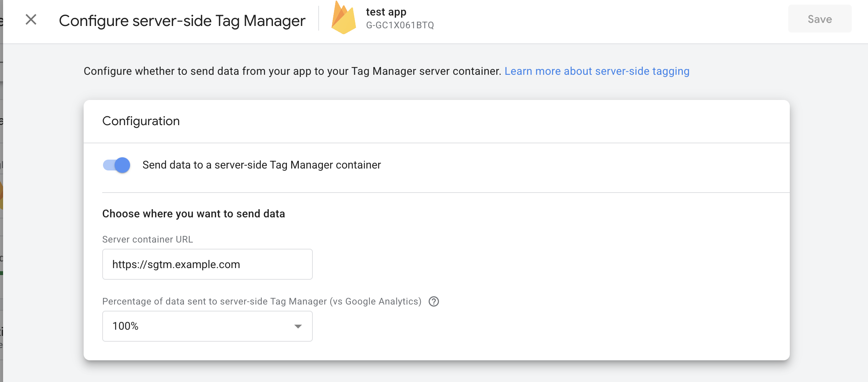Click the percentage of data sent label
The height and width of the screenshot is (382, 868).
(x=262, y=301)
